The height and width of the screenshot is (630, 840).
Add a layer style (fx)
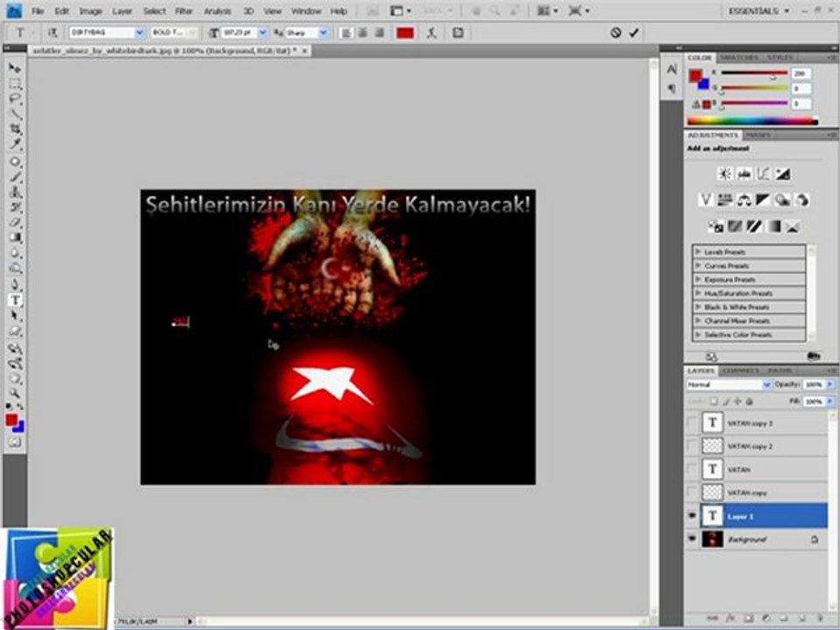coord(731,619)
